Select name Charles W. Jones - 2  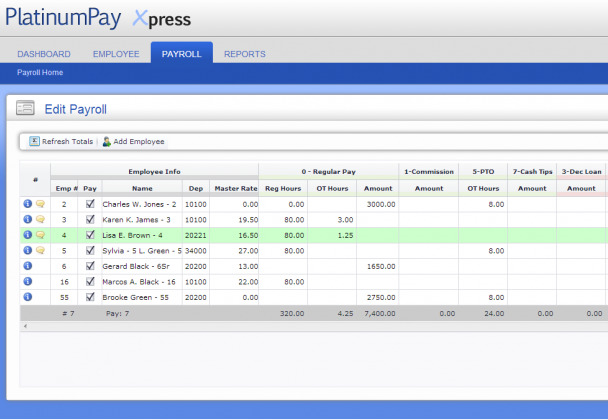tap(139, 204)
